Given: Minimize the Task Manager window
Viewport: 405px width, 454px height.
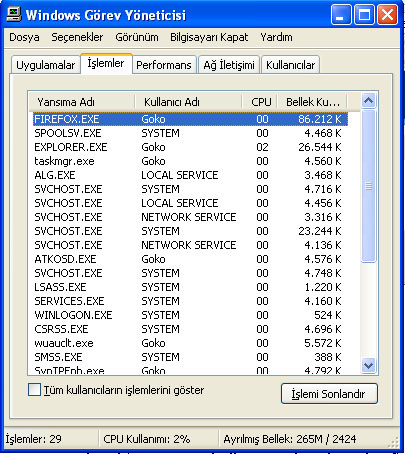Looking at the screenshot, I should [341, 15].
